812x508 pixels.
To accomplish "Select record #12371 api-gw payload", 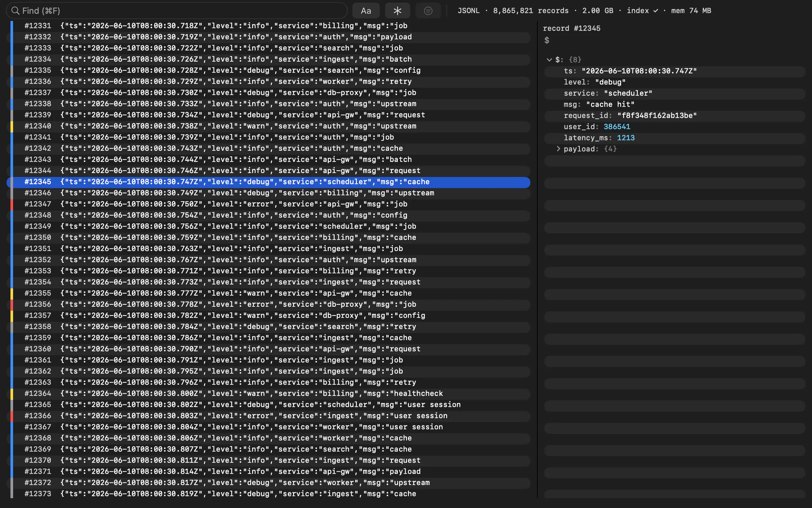I will coord(268,472).
